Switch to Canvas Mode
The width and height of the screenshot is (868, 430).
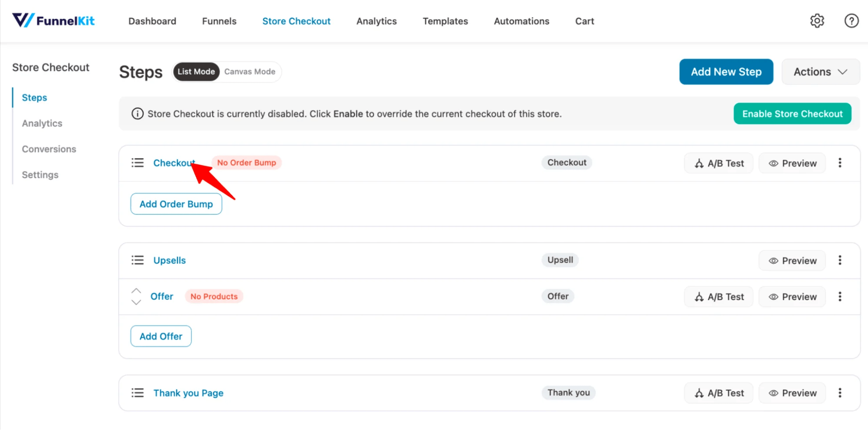click(249, 72)
